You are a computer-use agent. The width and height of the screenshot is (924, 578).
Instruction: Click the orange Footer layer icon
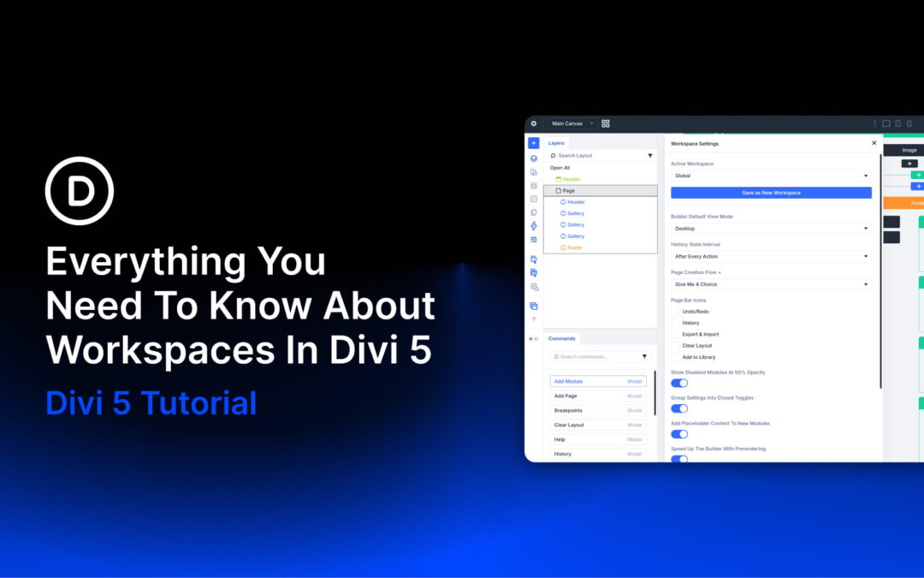pos(563,247)
